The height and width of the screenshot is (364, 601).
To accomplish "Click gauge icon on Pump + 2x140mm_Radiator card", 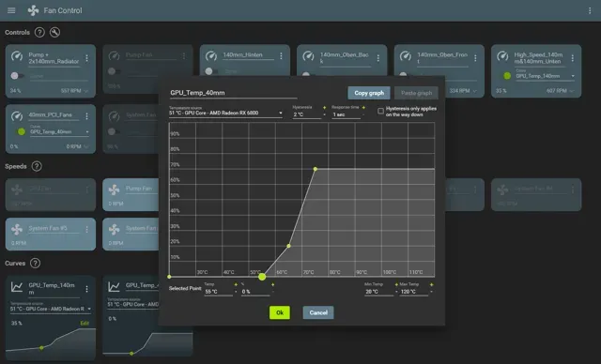I will click(17, 56).
